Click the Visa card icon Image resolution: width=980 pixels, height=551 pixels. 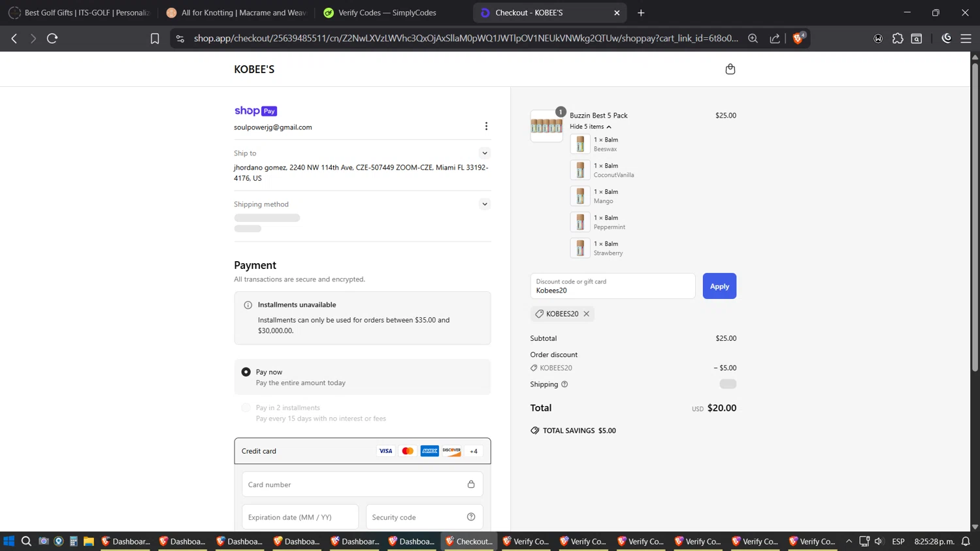pyautogui.click(x=385, y=451)
